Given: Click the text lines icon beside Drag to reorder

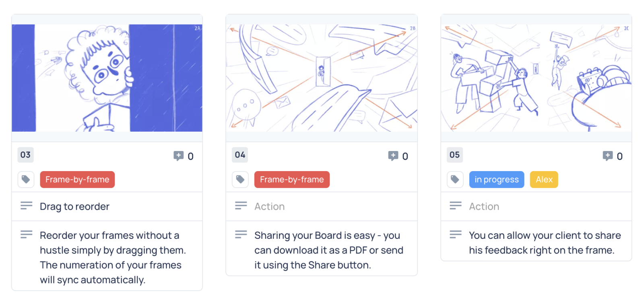Looking at the screenshot, I should 26,206.
